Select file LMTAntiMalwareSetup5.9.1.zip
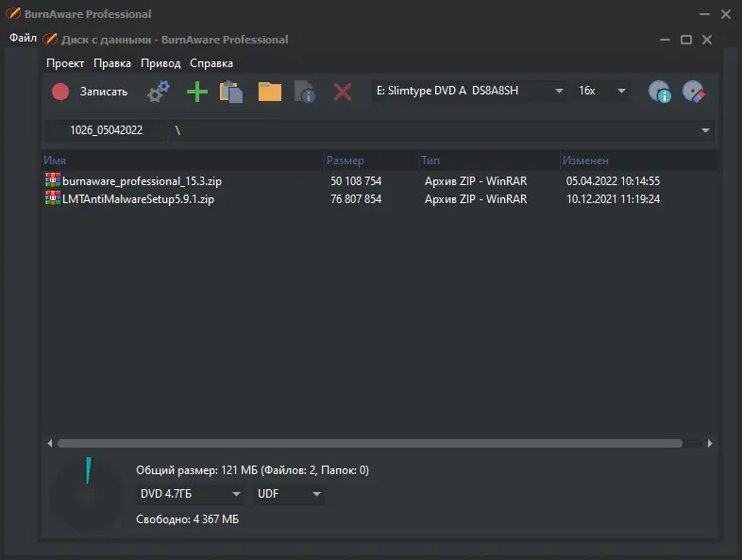Image resolution: width=742 pixels, height=560 pixels. pyautogui.click(x=138, y=199)
